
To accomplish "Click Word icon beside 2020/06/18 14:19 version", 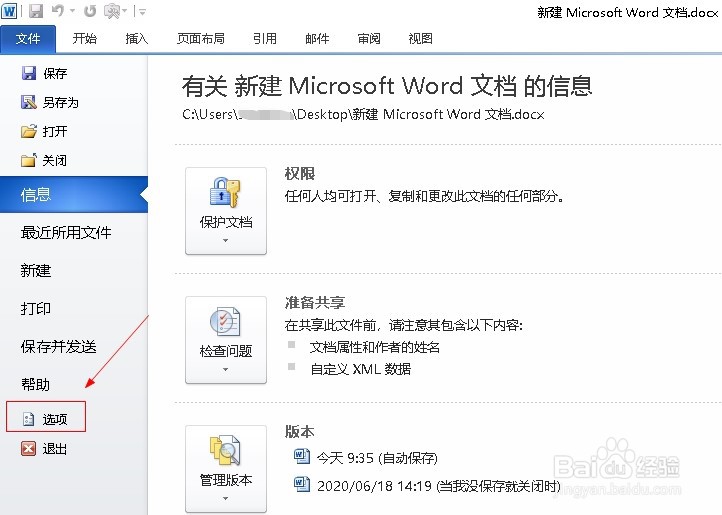I will (x=302, y=484).
